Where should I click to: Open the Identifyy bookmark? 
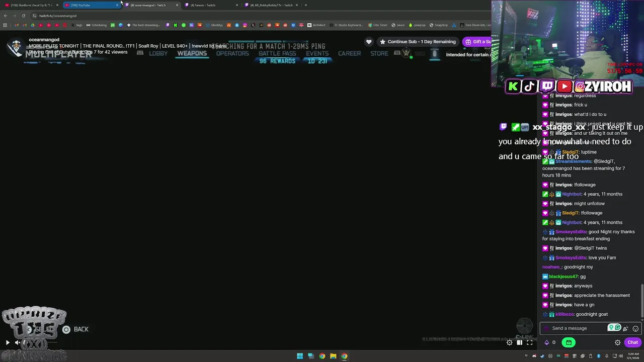pos(214,25)
